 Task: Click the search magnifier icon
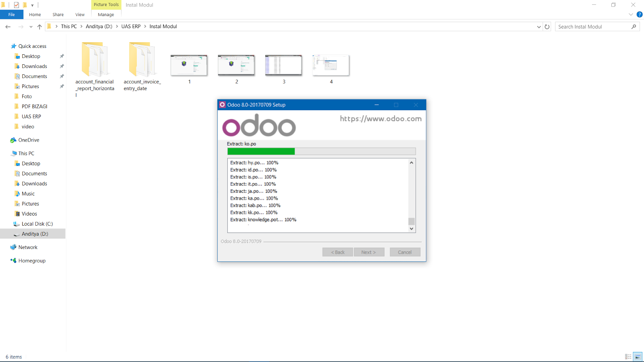pos(634,27)
